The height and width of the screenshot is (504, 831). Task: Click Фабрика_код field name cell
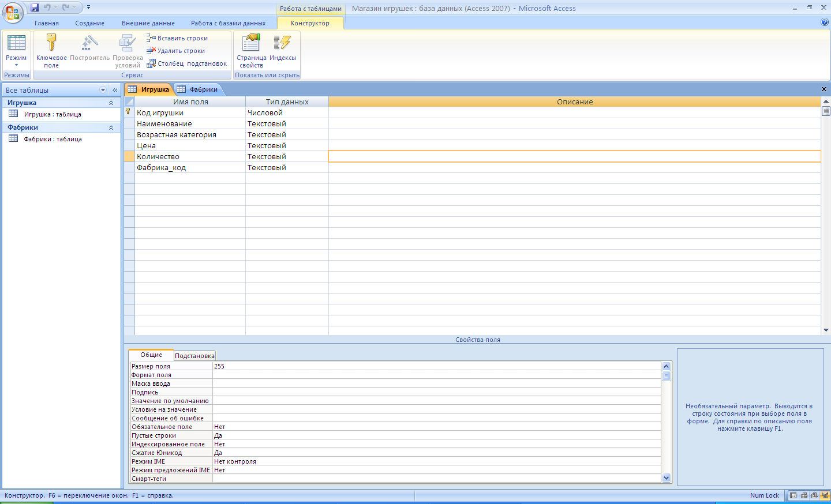pos(190,168)
